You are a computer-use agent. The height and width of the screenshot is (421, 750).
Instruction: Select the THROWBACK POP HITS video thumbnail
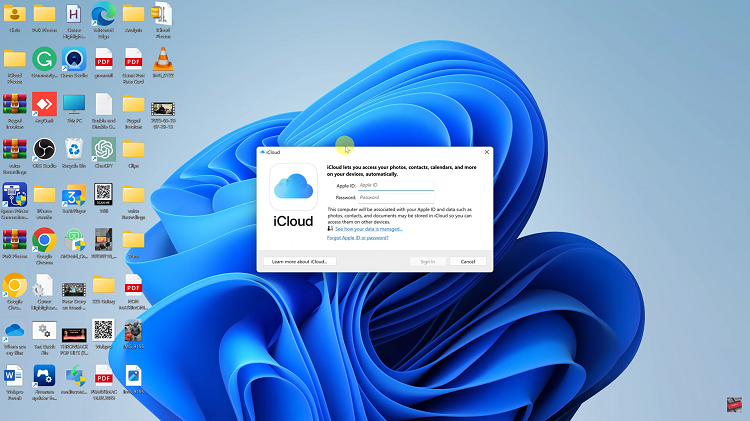74,340
